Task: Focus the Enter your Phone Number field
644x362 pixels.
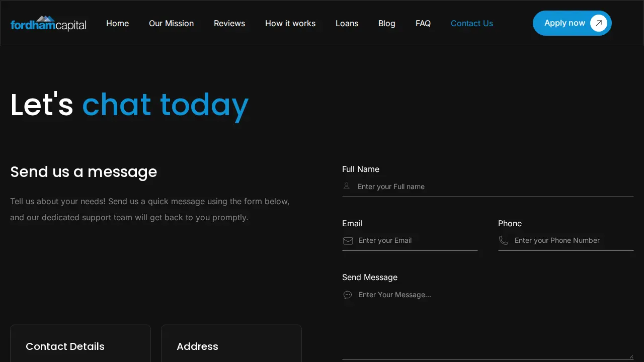Action: pos(566,240)
